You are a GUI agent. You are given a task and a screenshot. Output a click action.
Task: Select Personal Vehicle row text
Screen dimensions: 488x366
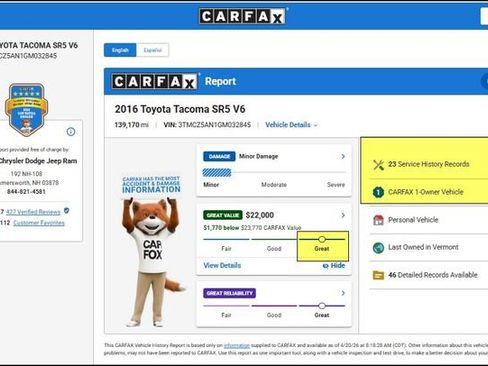pyautogui.click(x=413, y=220)
